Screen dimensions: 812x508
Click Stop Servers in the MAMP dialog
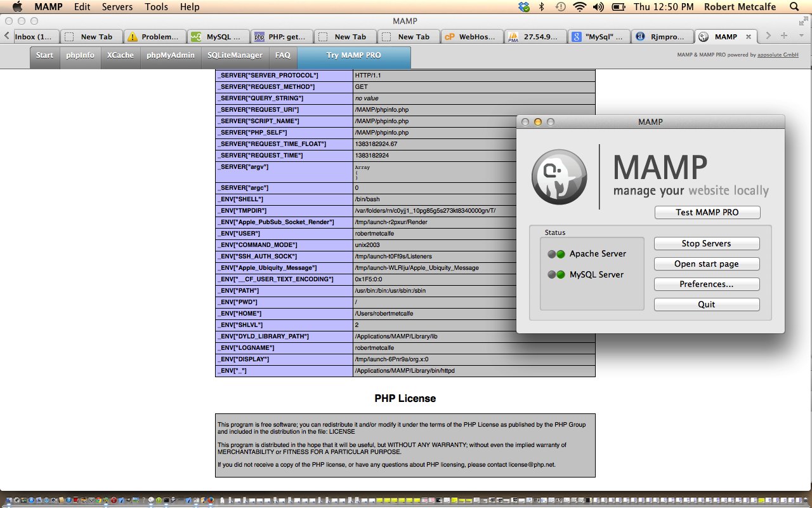pyautogui.click(x=707, y=244)
